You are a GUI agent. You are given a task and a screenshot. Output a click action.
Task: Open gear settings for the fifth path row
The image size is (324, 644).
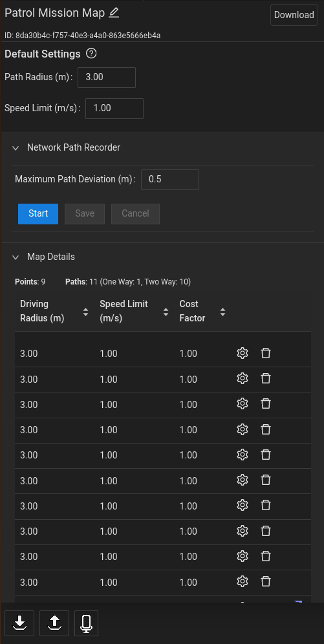(x=243, y=455)
